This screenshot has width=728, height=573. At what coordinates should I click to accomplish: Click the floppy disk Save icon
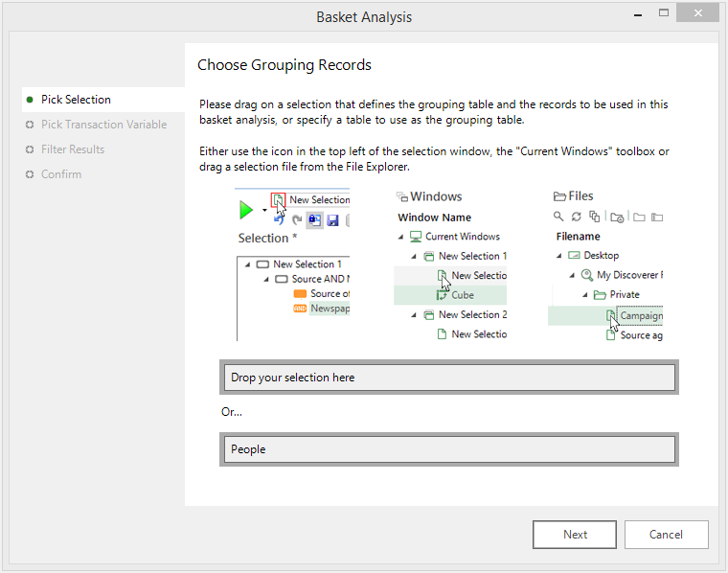click(333, 220)
